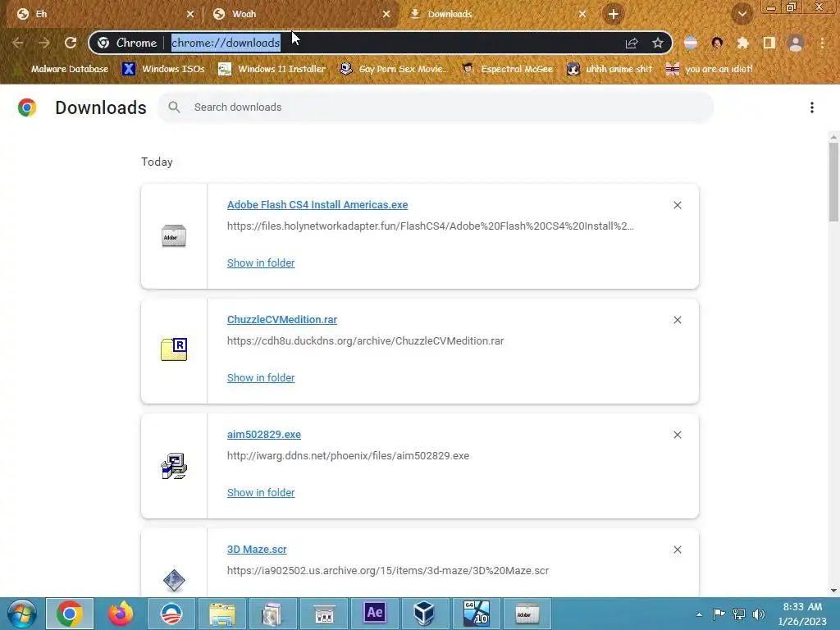Click the ia902502.us.archive.org source URL text
This screenshot has height=630, width=840.
(388, 571)
